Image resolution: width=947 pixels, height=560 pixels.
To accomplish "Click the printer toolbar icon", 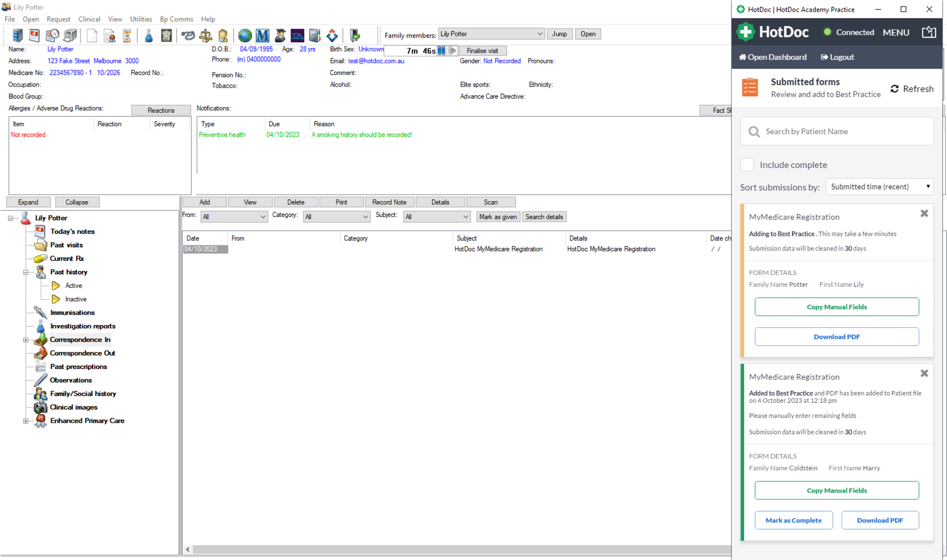I will pos(70,35).
